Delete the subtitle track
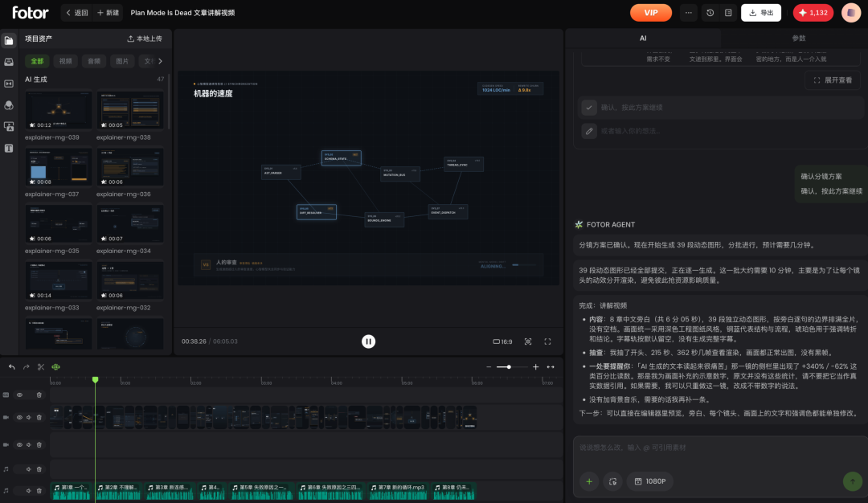Image resolution: width=868 pixels, height=503 pixels. click(x=39, y=395)
